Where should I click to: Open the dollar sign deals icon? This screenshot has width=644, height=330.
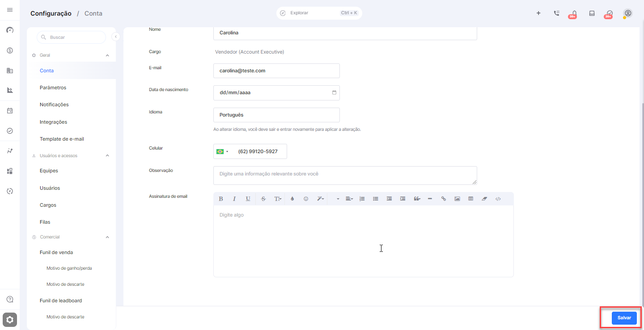click(10, 50)
